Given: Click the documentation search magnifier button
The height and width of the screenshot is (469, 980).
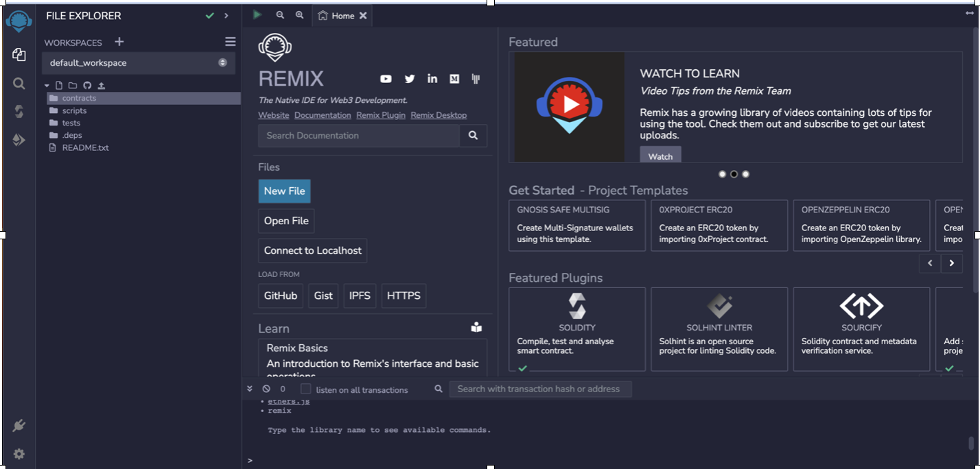Looking at the screenshot, I should tap(474, 136).
